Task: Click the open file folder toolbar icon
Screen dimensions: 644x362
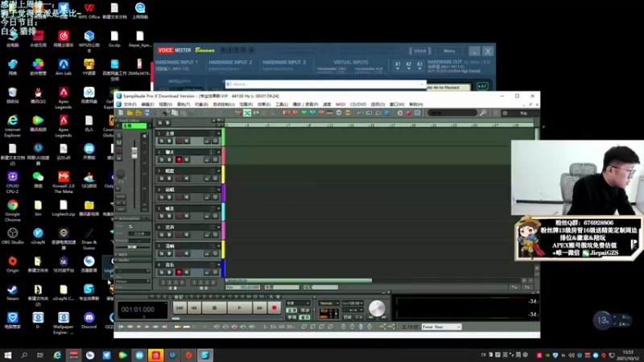Action: [130, 113]
